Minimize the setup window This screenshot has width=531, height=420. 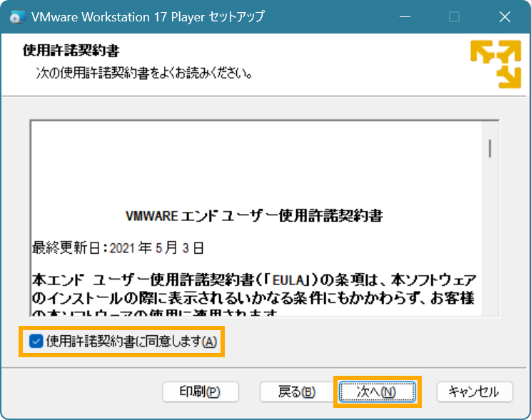pos(405,16)
